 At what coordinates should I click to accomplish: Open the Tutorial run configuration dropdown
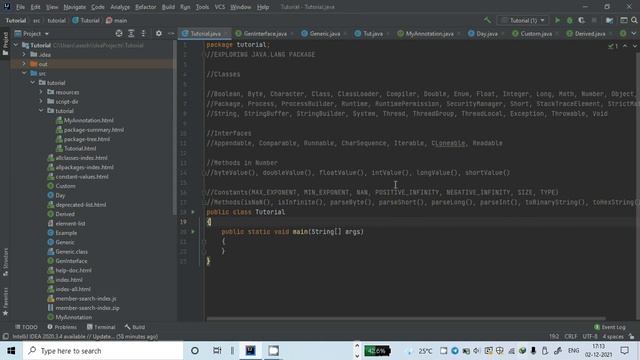[523, 20]
